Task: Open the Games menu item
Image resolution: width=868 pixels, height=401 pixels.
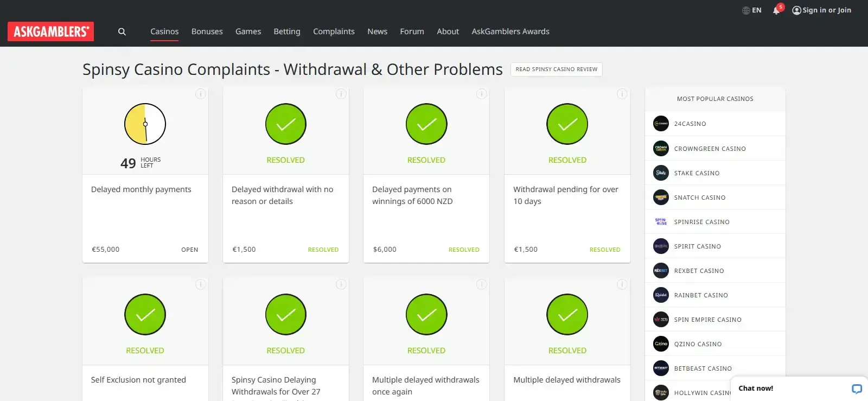Action: click(x=248, y=31)
